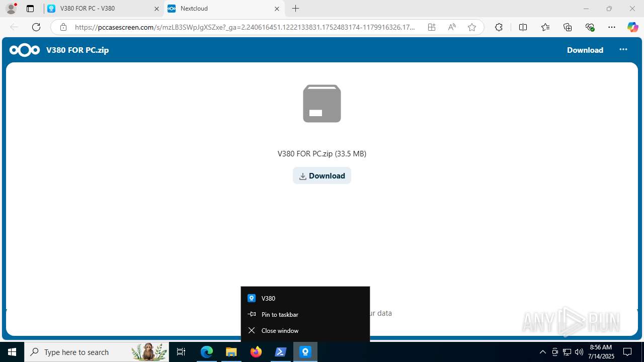Open the Edge profile icon

tap(11, 9)
